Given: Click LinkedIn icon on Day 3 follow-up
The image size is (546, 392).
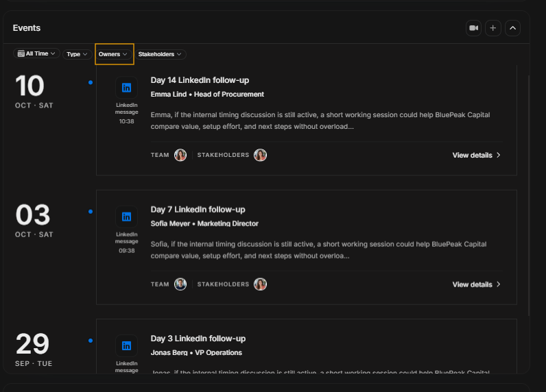Looking at the screenshot, I should pyautogui.click(x=126, y=345).
